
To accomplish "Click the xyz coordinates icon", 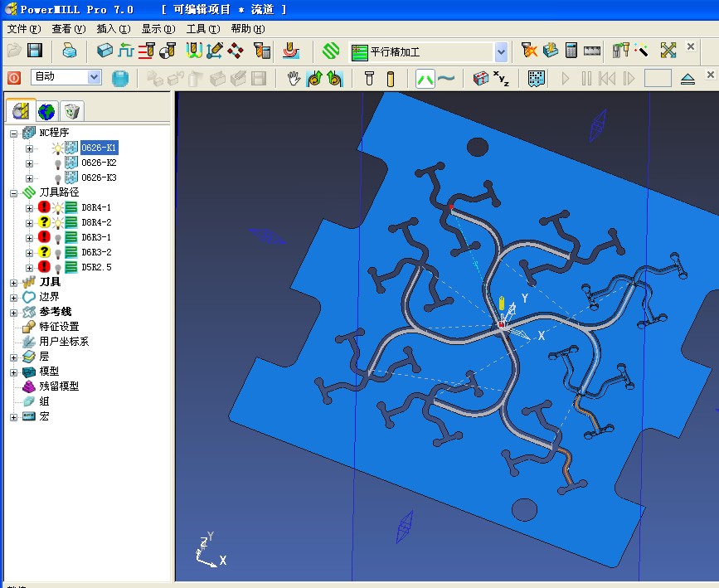I will click(501, 79).
